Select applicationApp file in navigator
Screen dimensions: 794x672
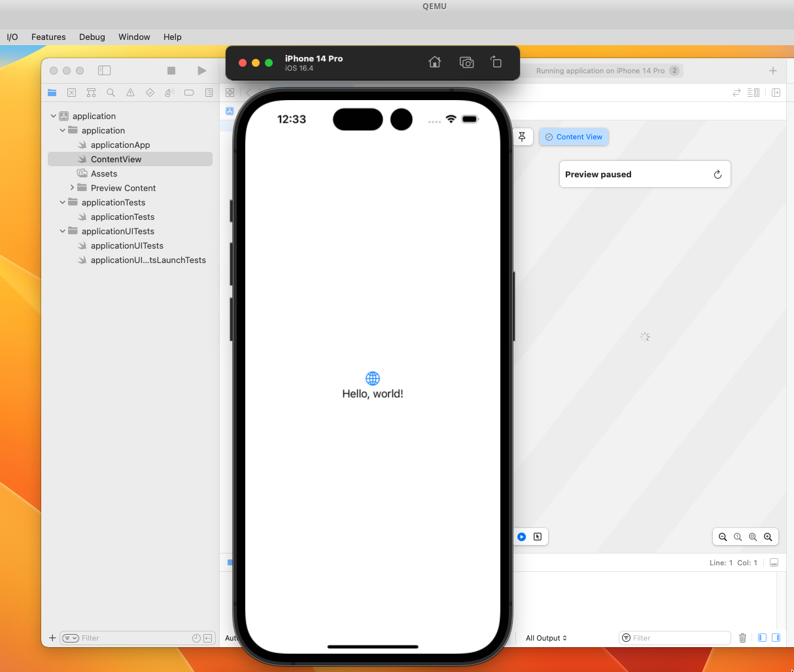120,145
